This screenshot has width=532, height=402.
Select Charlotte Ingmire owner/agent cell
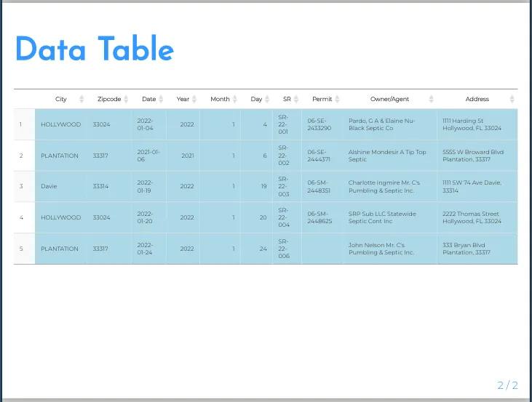[389, 186]
